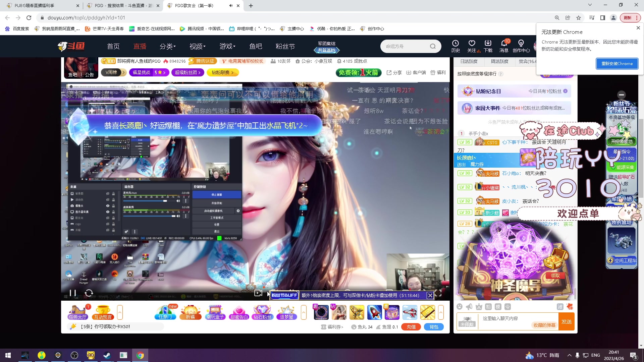Image resolution: width=644 pixels, height=362 pixels.
Task: Open 甜蜜告白 activity icon
Action: click(x=239, y=312)
